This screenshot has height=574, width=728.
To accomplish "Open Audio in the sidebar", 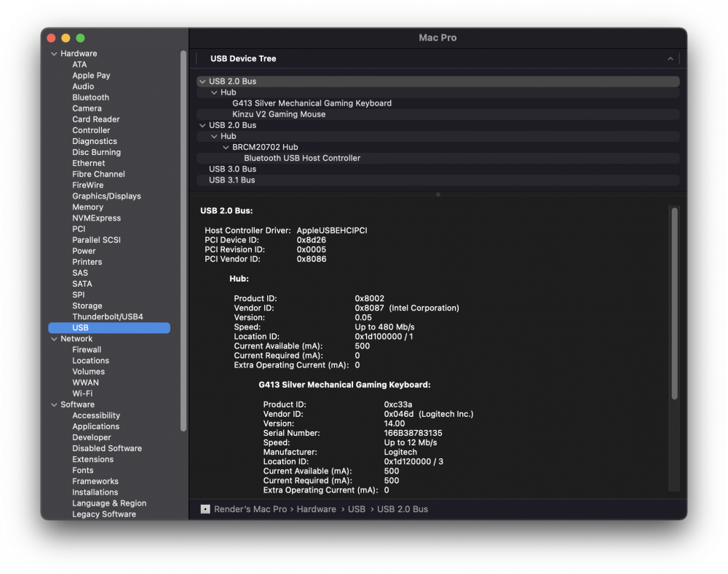I will (x=83, y=87).
